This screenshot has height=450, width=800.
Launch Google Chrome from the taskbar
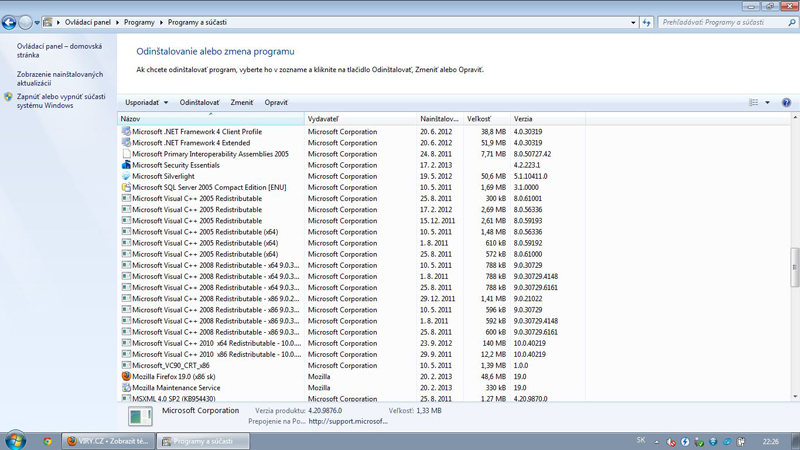coord(47,441)
